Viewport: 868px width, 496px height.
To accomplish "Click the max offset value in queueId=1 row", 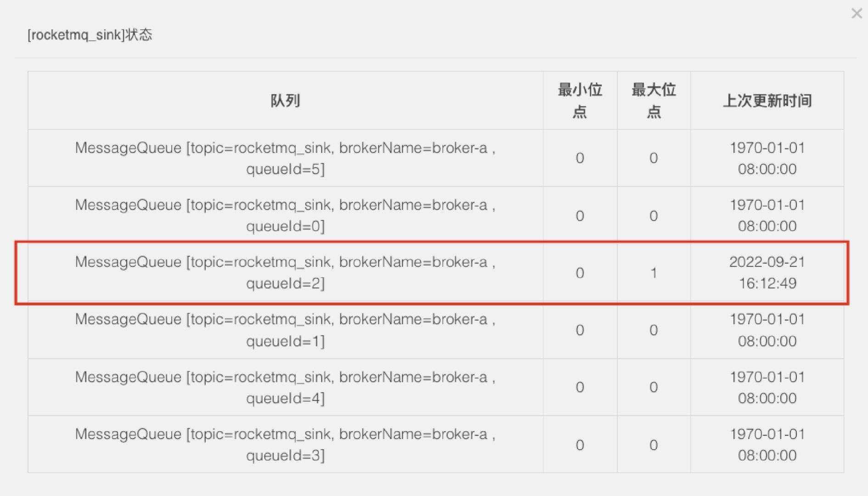I will [654, 330].
